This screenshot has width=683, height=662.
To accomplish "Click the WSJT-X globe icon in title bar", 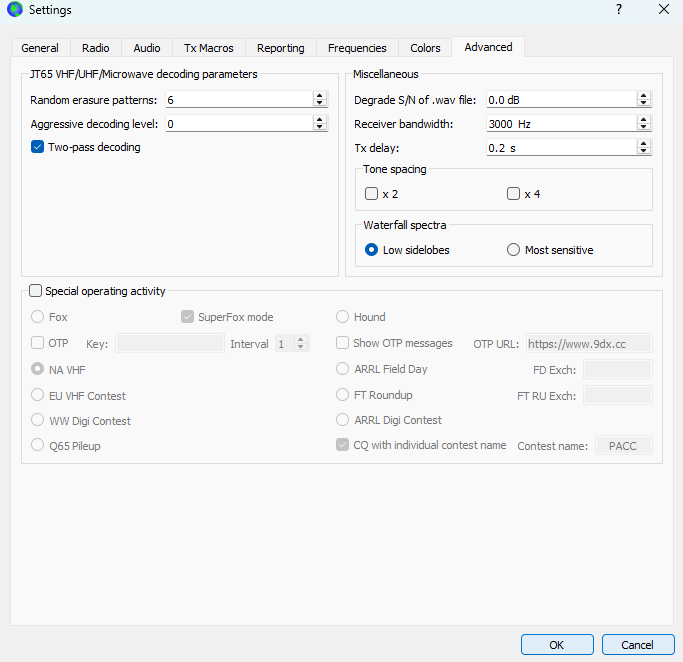I will pos(15,10).
